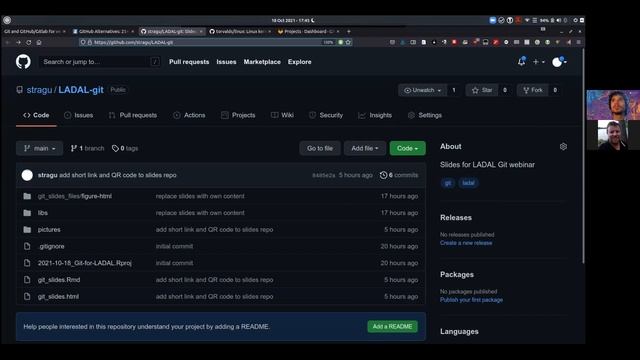Open Marketplace in top navigation
Viewport: 640px width, 360px height.
pyautogui.click(x=262, y=62)
